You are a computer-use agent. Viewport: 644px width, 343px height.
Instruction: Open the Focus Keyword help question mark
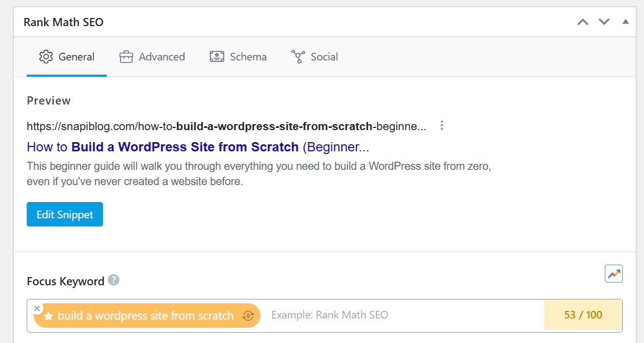(x=113, y=280)
